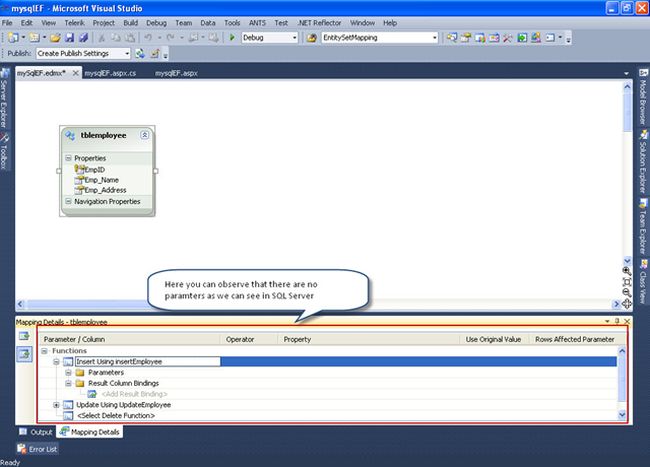
Task: Open the Data menu
Action: pyautogui.click(x=208, y=23)
